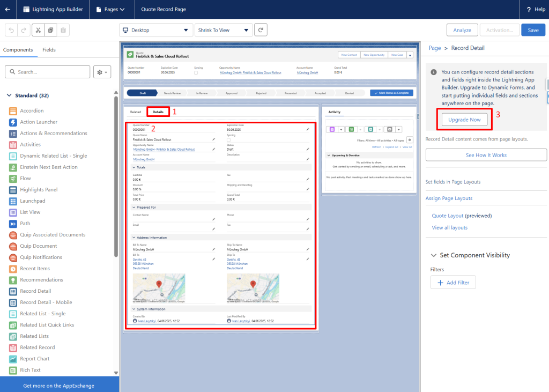Toggle the Syncing checkbox in header
This screenshot has height=392, width=549.
tap(196, 72)
